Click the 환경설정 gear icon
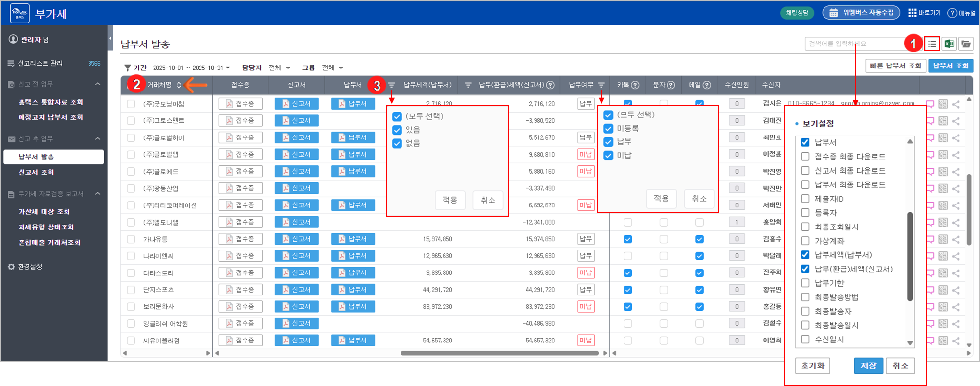 tap(11, 267)
